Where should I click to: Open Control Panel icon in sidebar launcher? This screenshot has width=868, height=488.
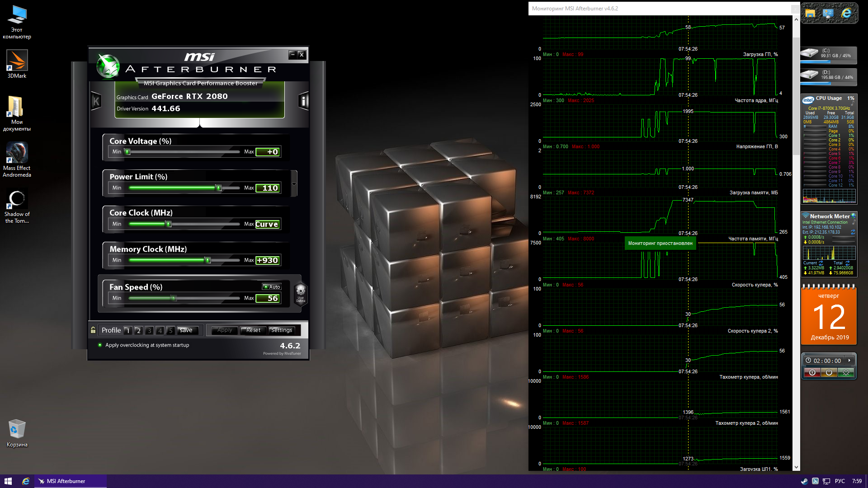pyautogui.click(x=828, y=14)
